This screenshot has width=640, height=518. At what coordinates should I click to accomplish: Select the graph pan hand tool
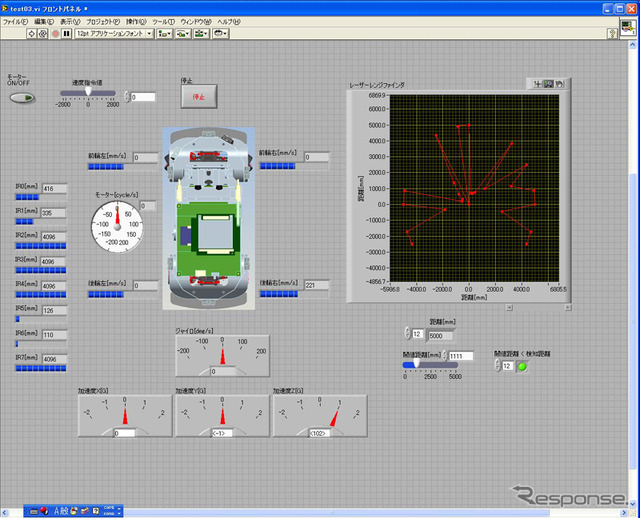(x=559, y=84)
